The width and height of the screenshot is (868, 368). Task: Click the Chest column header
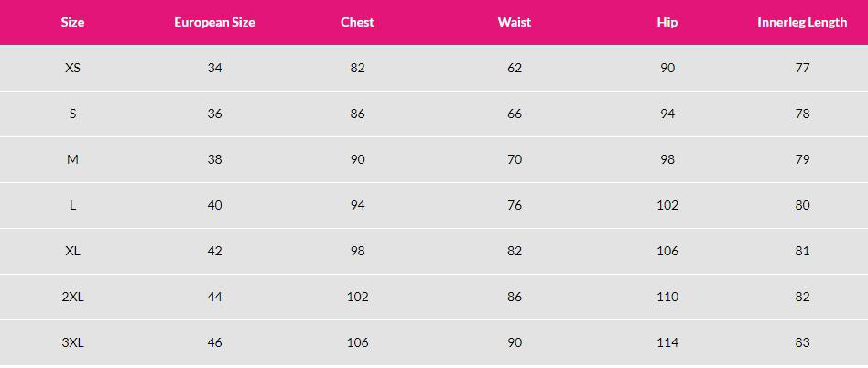(x=357, y=22)
